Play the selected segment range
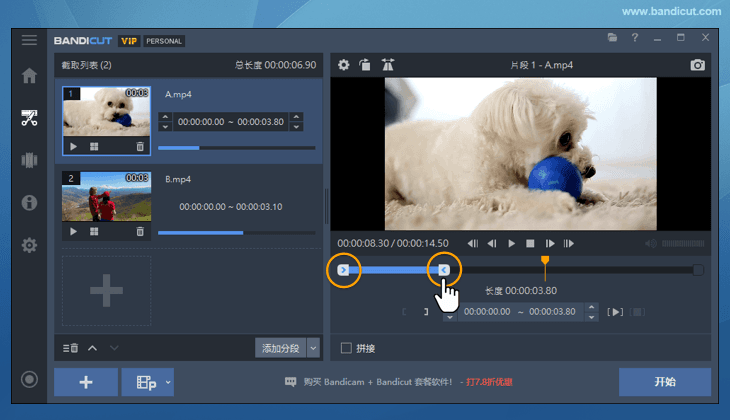The image size is (730, 420). coord(615,312)
